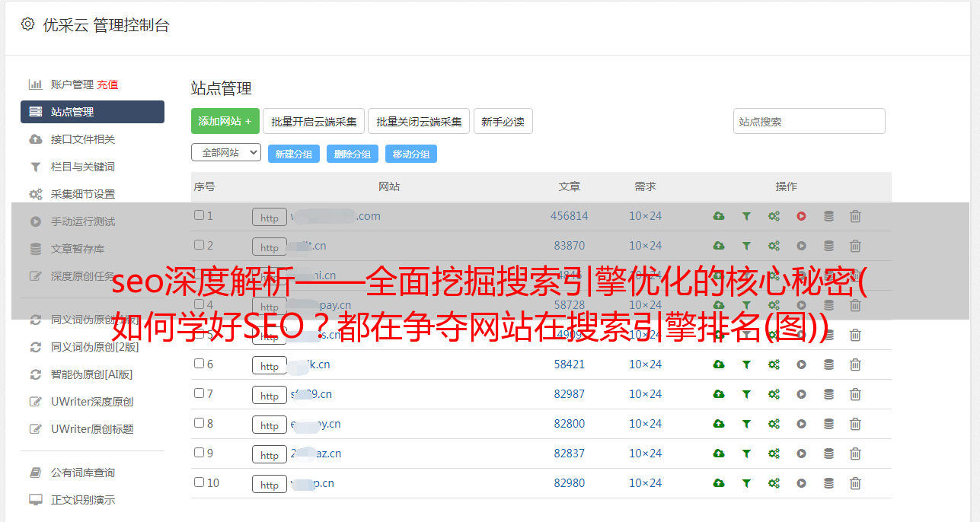Click the database icon in row 8
Viewport: 980px width, 522px height.
(828, 424)
